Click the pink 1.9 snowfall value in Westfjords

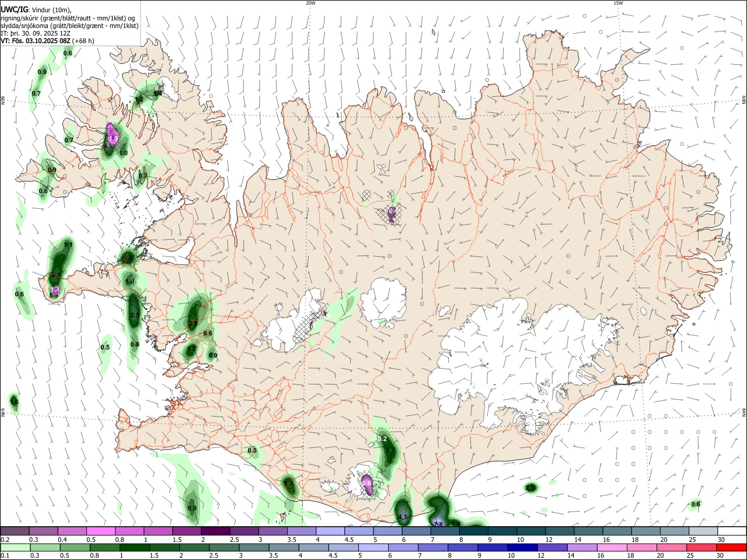pyautogui.click(x=113, y=138)
